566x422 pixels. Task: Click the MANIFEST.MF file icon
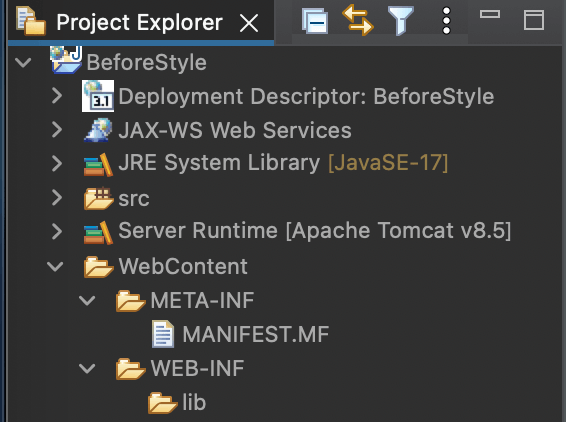163,334
